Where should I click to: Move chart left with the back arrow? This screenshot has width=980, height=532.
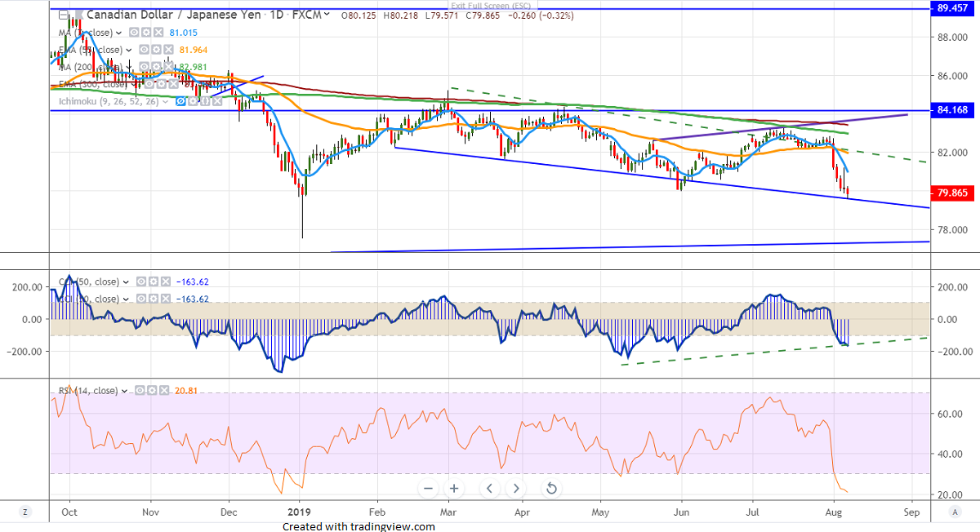[489, 489]
